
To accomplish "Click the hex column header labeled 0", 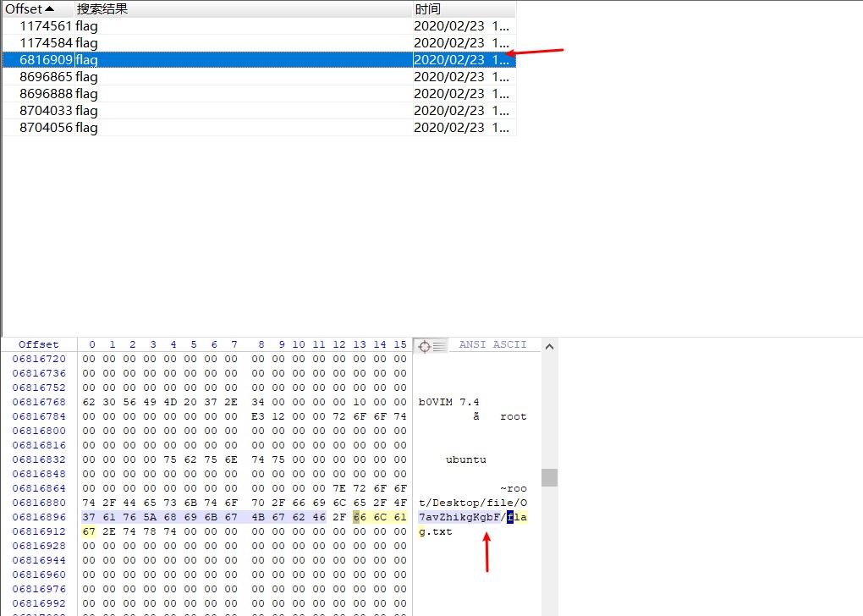I will pyautogui.click(x=91, y=344).
